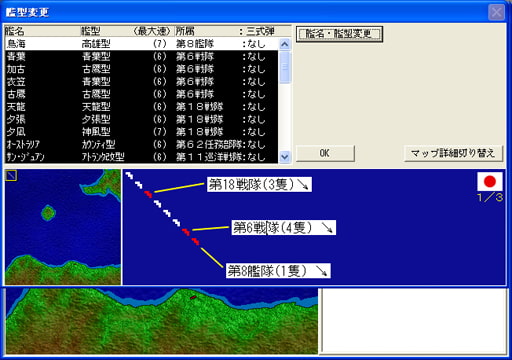Image resolution: width=512 pixels, height=360 pixels.
Task: Select the 青葉 row in ship list
Action: [141, 56]
